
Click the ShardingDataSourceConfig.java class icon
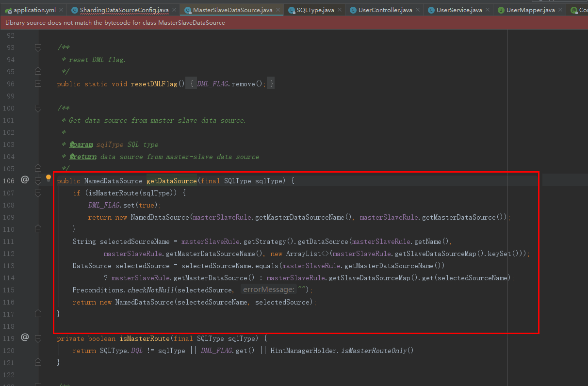pos(74,10)
